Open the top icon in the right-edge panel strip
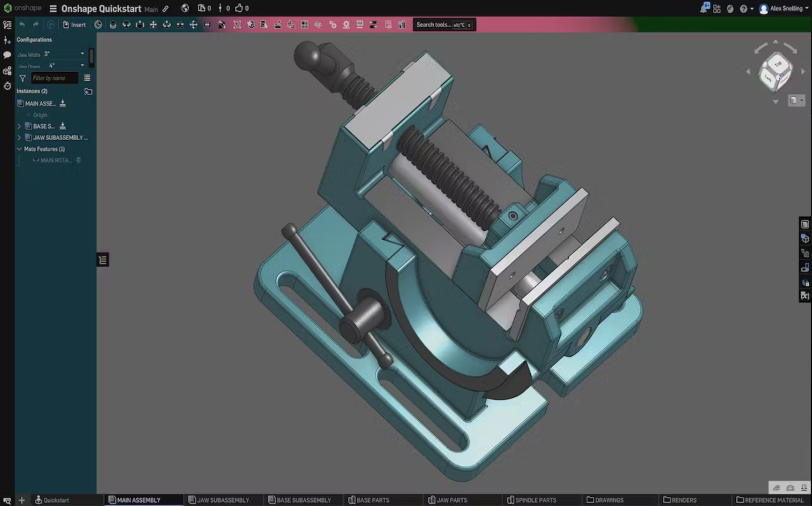The height and width of the screenshot is (506, 812). [805, 224]
